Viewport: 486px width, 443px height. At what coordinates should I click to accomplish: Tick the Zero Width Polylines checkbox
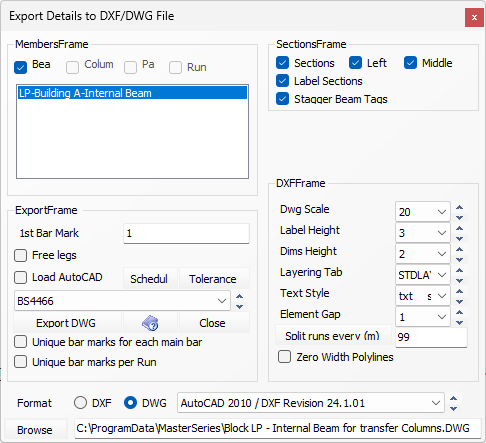click(x=284, y=357)
